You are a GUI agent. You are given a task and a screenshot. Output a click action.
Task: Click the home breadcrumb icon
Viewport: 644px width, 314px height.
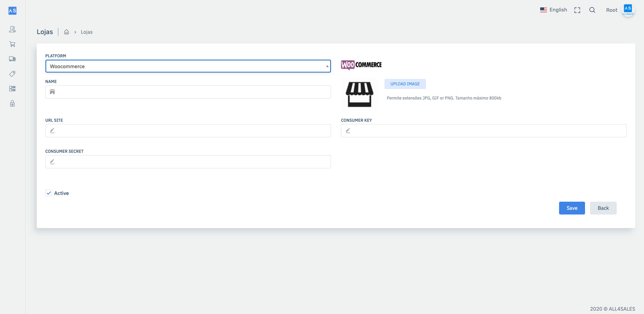tap(67, 32)
